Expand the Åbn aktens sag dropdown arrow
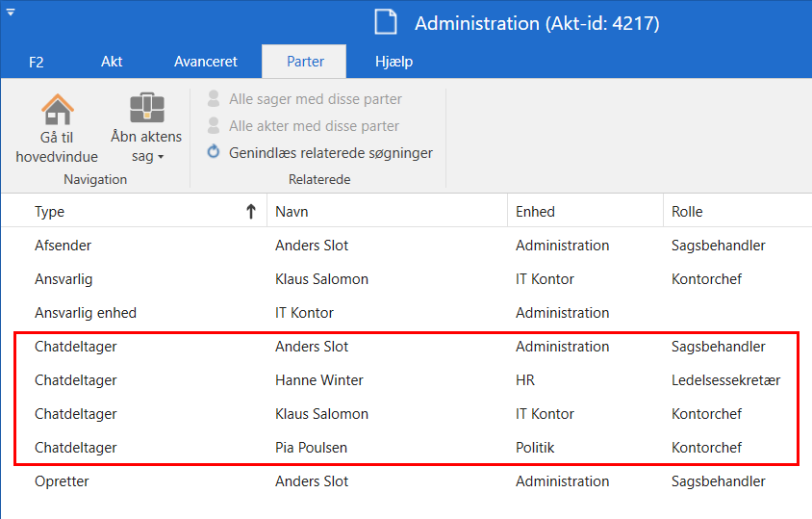 (x=161, y=157)
